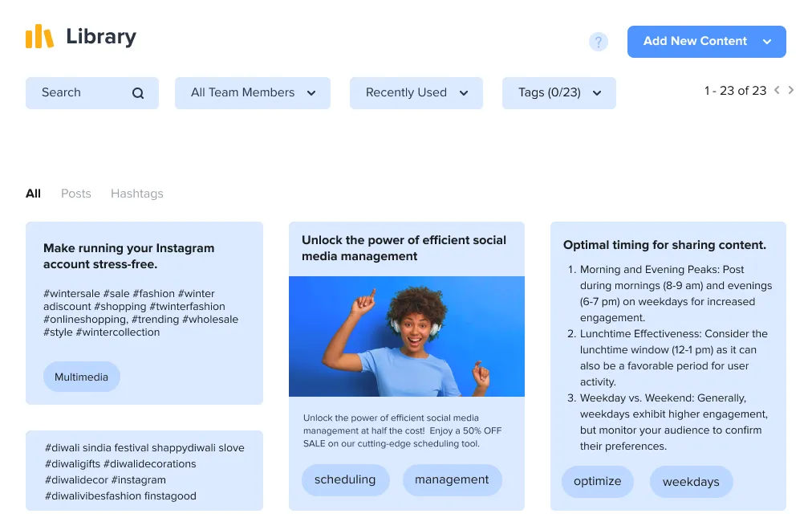
Task: Open the Unlock the power card title
Action: point(404,248)
